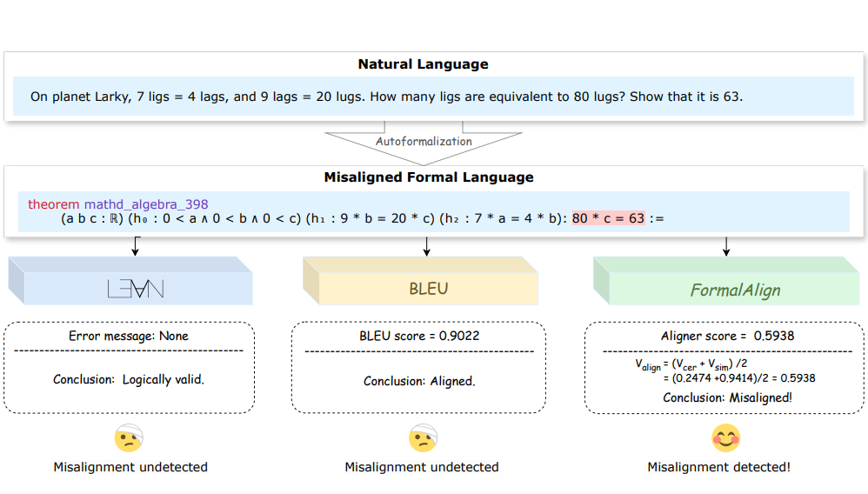Click hypothesis 'h₀ : 0 < a ∧ 0 < b ∧ 0 < c'

[215, 219]
